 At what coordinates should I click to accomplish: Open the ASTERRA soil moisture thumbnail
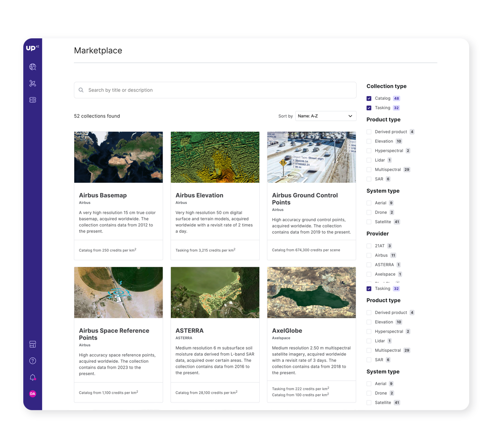(x=215, y=293)
